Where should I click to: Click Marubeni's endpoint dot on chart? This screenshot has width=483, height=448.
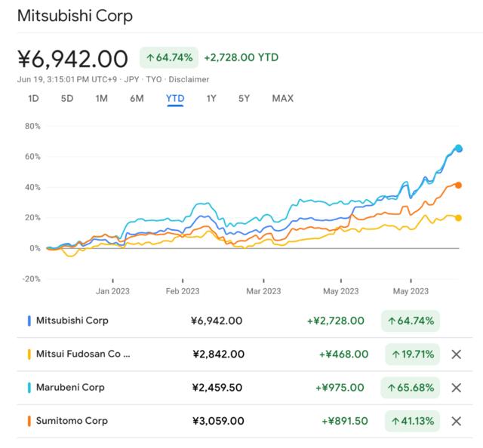[x=459, y=148]
